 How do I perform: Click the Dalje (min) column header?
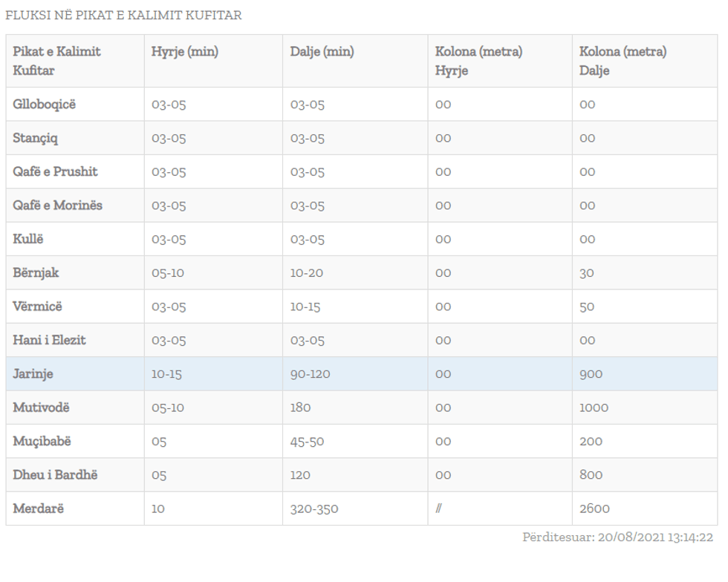click(x=322, y=52)
